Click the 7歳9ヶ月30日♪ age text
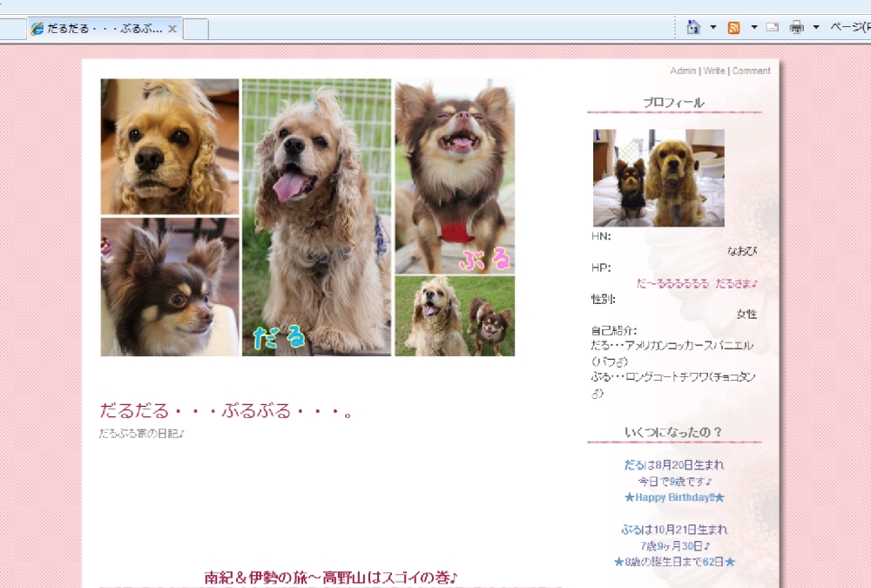This screenshot has height=588, width=871. pos(674,546)
